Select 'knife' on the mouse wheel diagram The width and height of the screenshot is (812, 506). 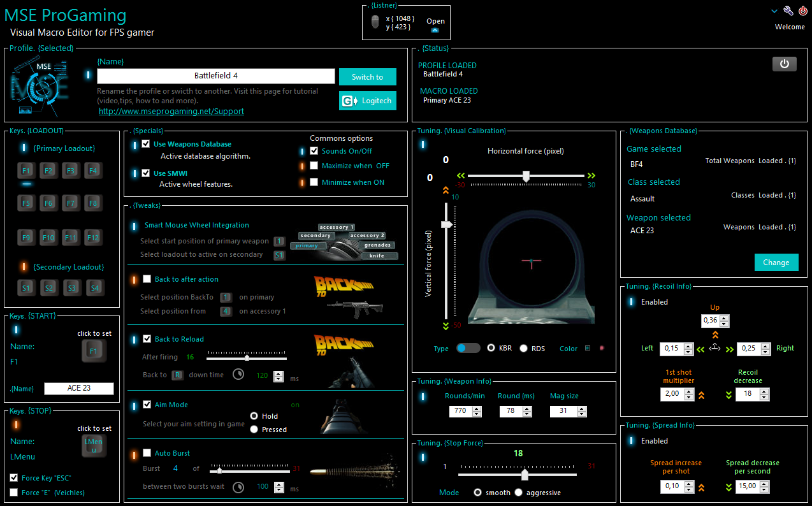coord(380,256)
